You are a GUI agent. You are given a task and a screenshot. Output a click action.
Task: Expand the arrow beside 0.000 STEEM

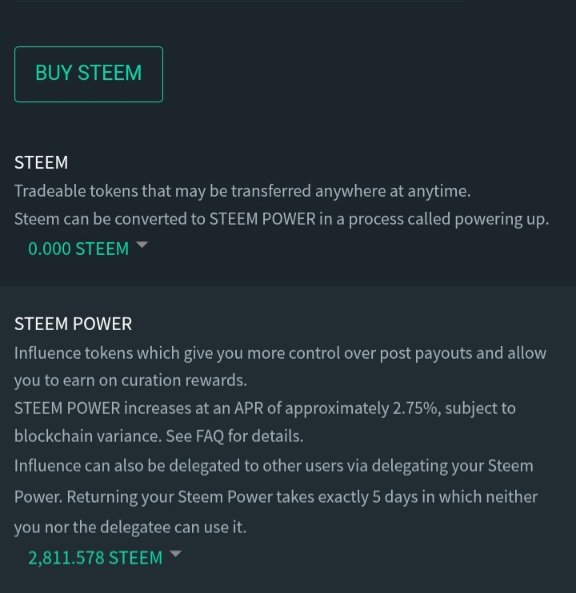[142, 245]
